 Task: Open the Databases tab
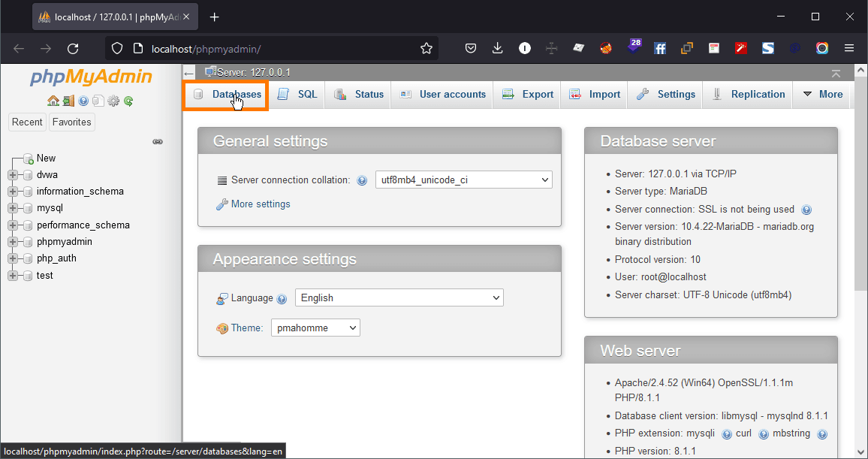227,95
